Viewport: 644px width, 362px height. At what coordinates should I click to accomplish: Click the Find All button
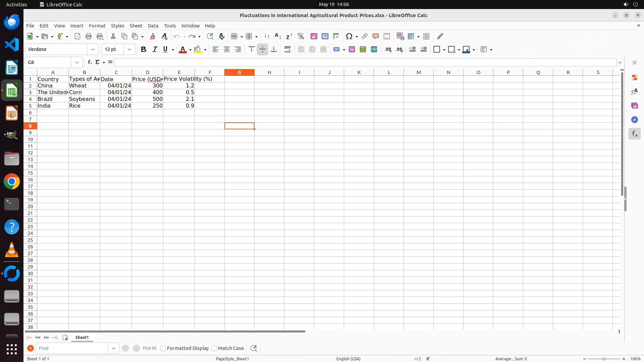[149, 348]
